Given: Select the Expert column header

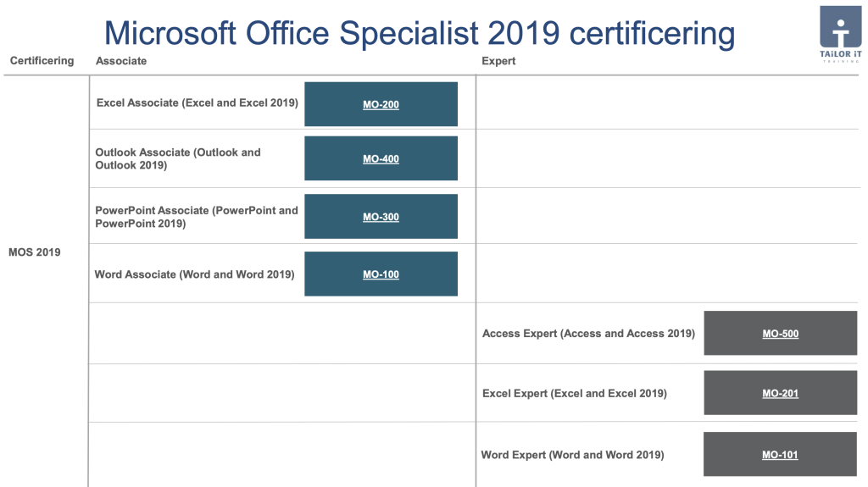Looking at the screenshot, I should click(498, 61).
